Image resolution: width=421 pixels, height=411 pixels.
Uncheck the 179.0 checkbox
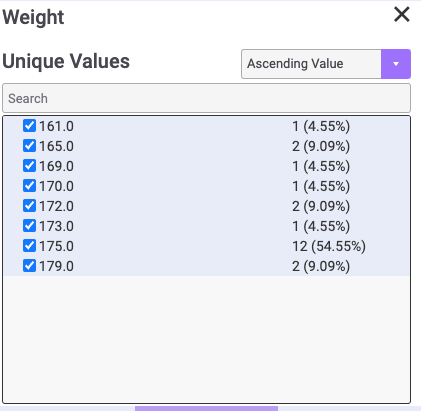[x=29, y=266]
